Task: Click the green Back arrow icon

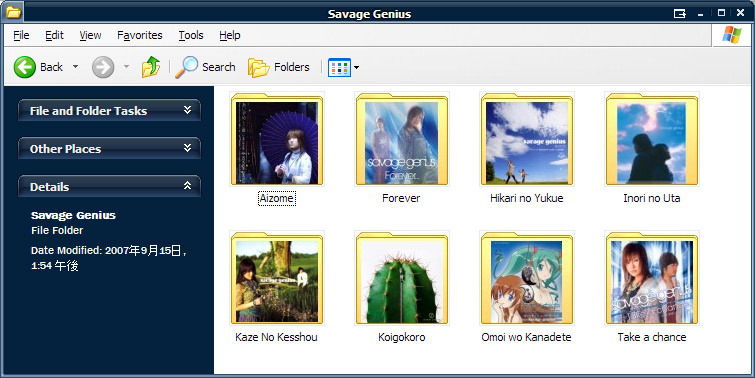Action: 25,67
